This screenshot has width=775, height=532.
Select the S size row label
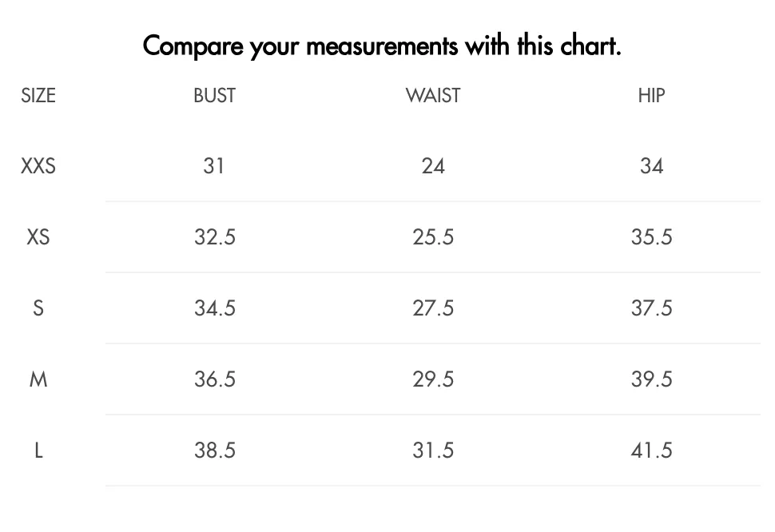point(38,308)
